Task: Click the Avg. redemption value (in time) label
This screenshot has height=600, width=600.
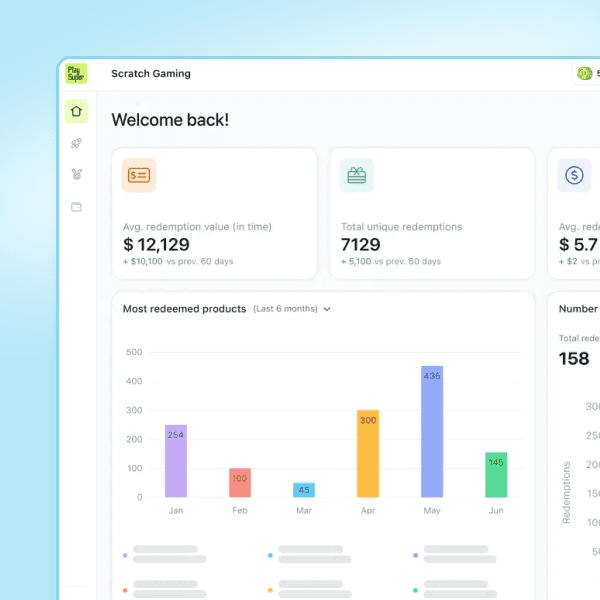Action: [x=197, y=227]
